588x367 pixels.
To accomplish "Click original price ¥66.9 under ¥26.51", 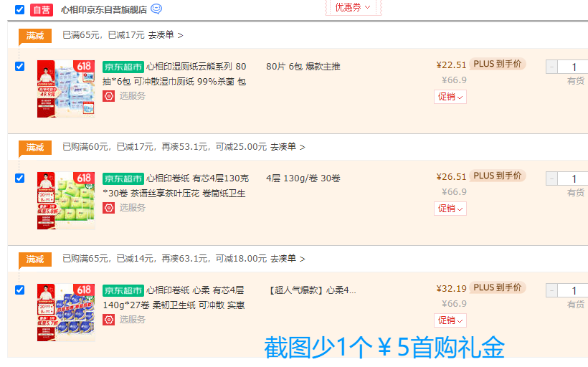I will click(x=454, y=192).
